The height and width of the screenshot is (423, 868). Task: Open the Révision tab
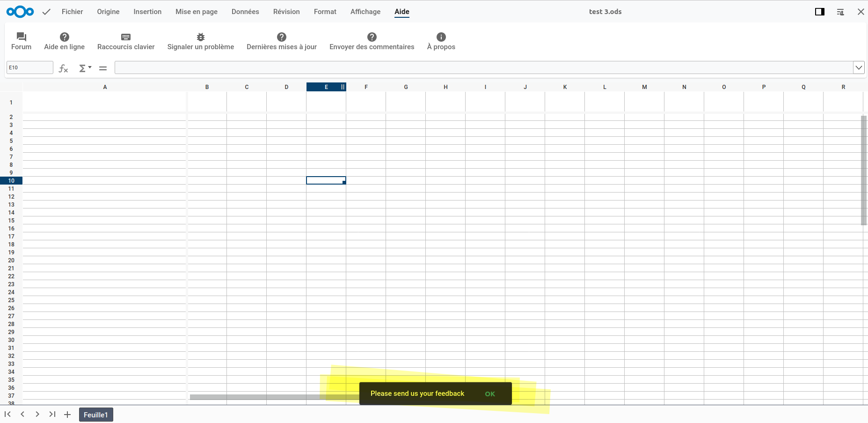point(286,12)
